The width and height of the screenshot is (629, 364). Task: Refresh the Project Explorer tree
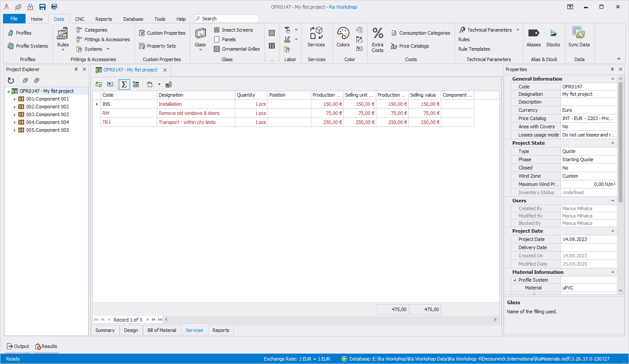click(x=11, y=81)
